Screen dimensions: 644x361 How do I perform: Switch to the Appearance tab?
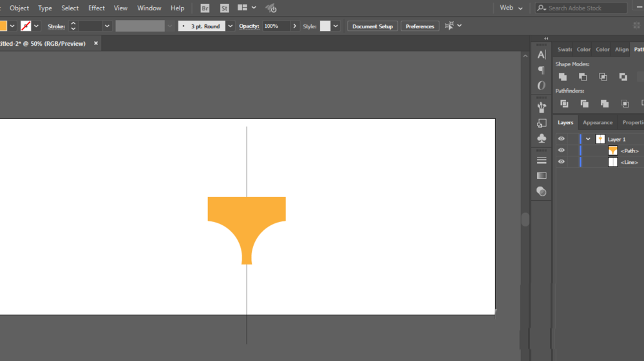point(598,123)
